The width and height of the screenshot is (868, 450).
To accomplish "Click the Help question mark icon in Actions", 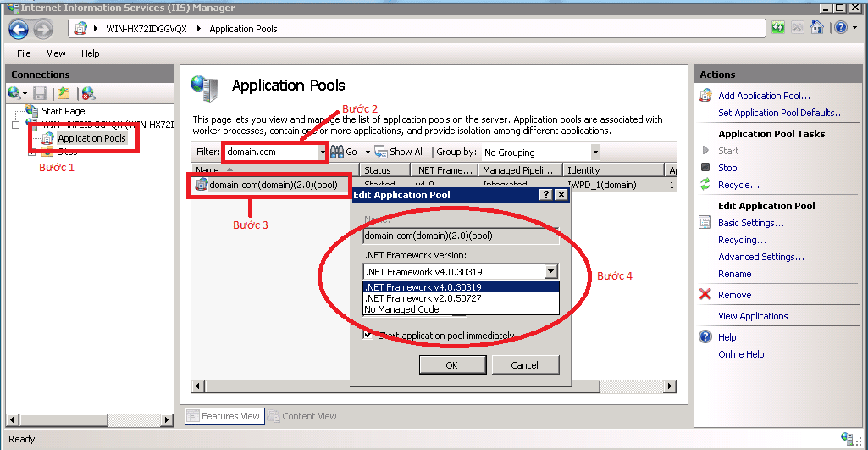I will coord(705,337).
